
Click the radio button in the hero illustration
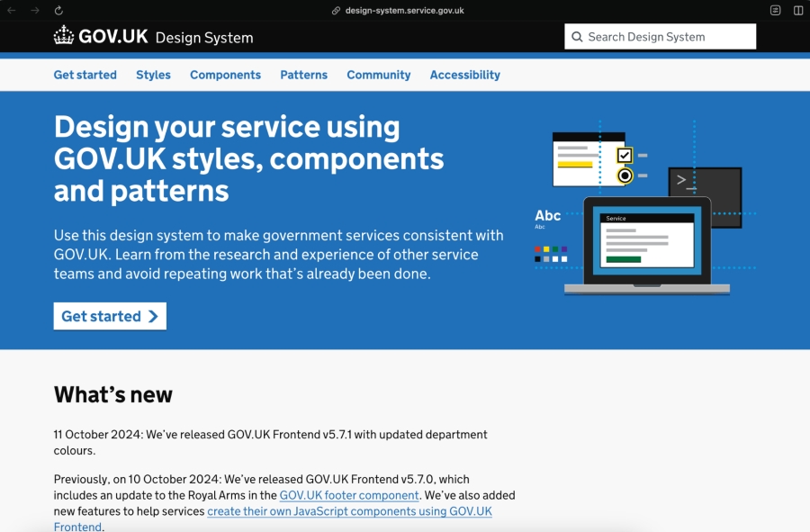[625, 176]
